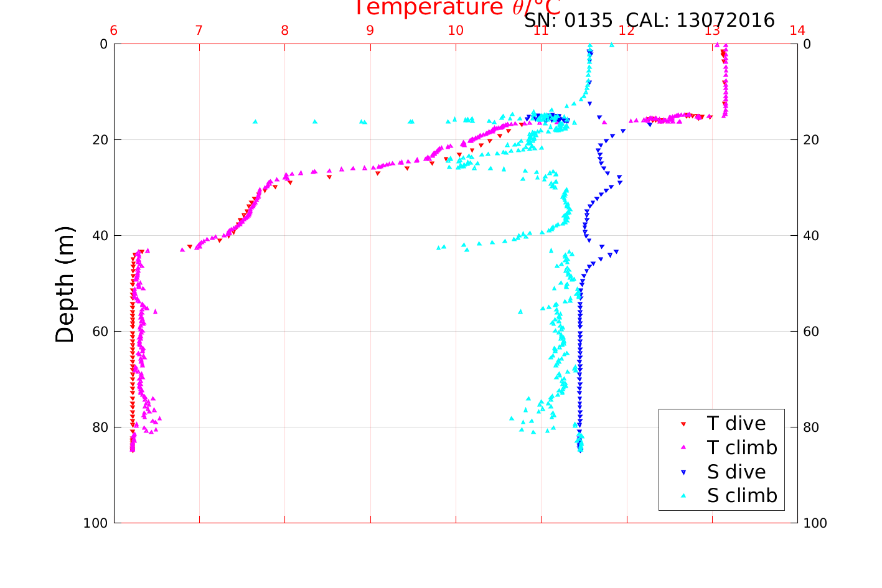The image size is (882, 588).
Task: Select the 'T dive' legend label
Action: 736,424
